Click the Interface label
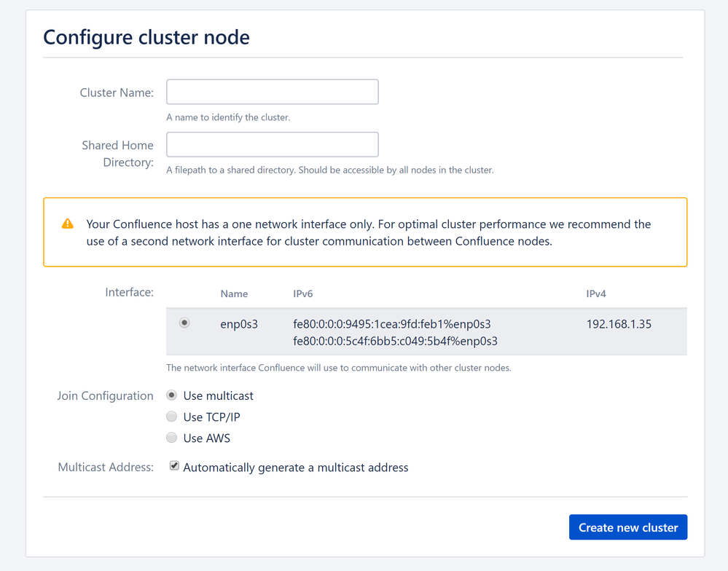The image size is (728, 571). pos(129,292)
